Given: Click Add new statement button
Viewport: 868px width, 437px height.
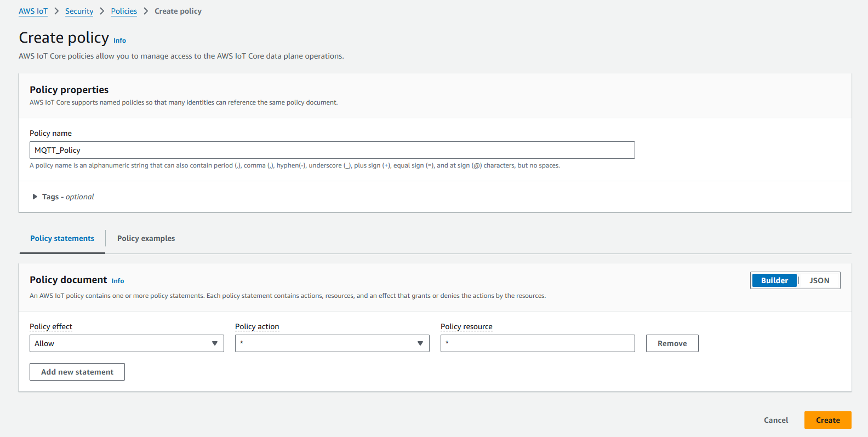Looking at the screenshot, I should 77,372.
